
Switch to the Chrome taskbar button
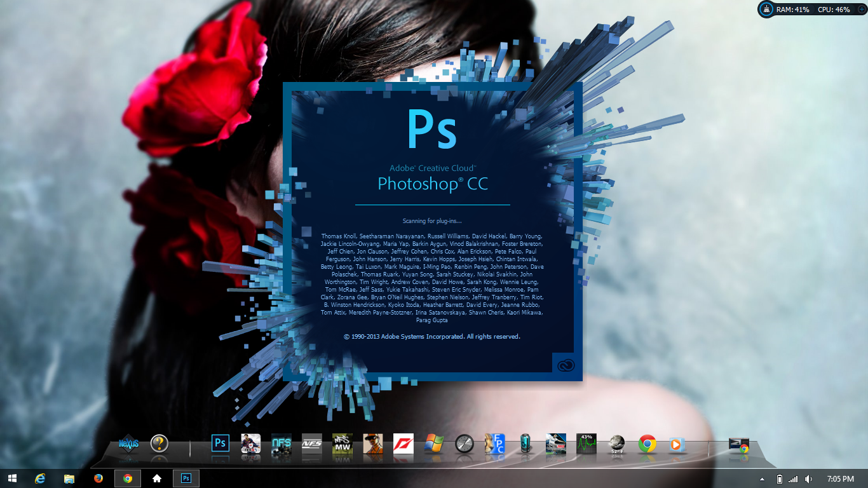pos(128,478)
